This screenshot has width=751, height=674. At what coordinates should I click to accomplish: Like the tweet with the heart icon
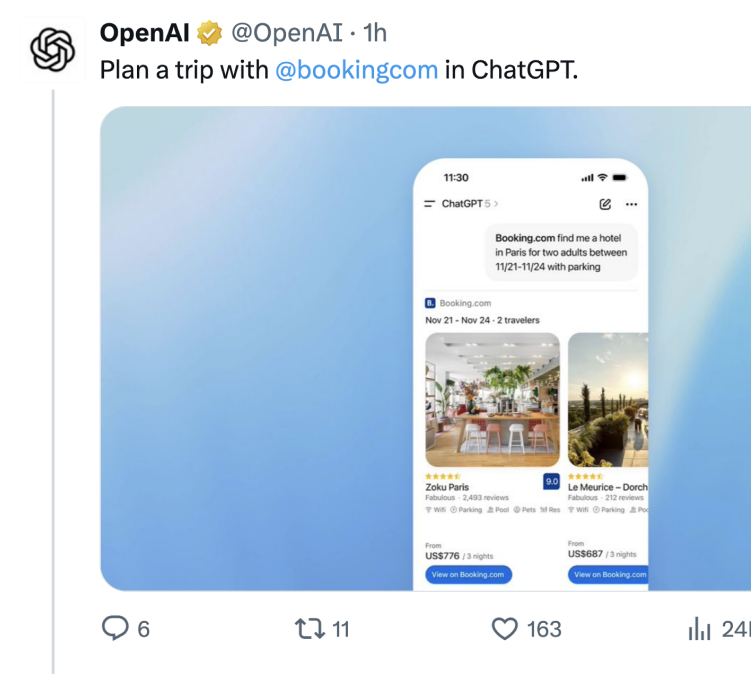506,628
